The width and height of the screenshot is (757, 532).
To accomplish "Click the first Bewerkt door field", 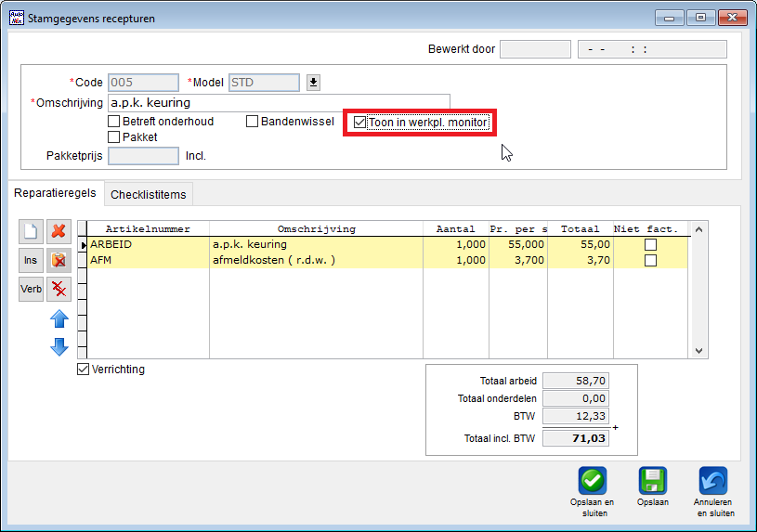I will click(x=535, y=49).
